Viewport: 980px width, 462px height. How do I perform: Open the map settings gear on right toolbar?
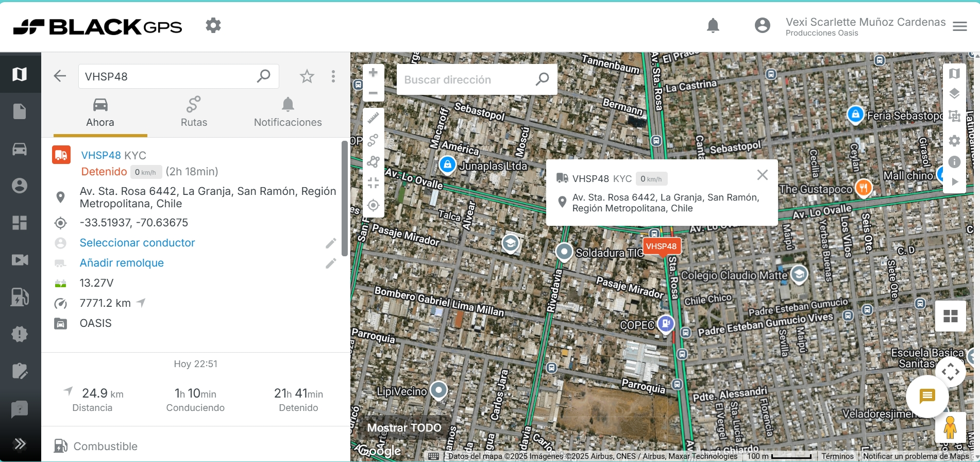pyautogui.click(x=954, y=141)
